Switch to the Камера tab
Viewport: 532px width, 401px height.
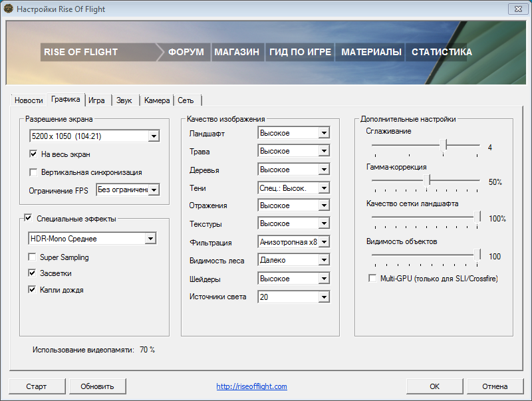(x=157, y=100)
